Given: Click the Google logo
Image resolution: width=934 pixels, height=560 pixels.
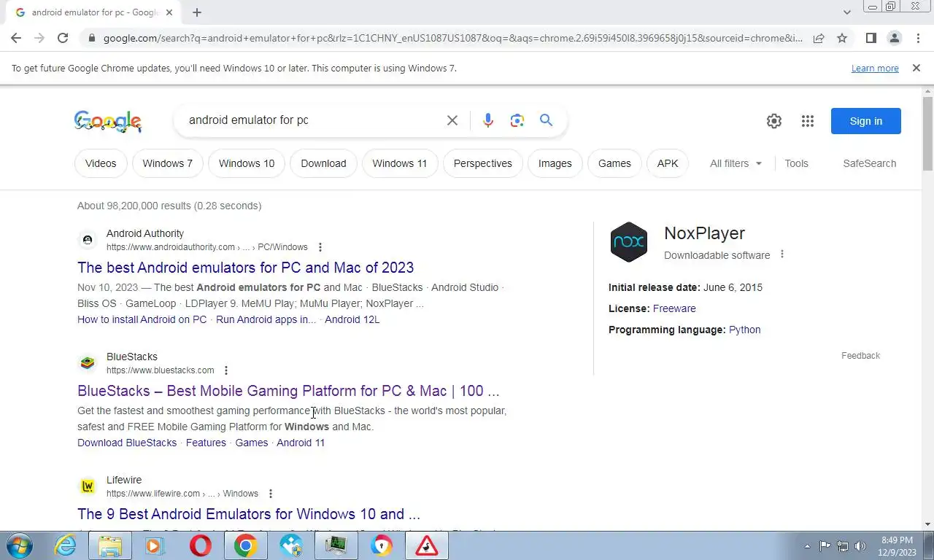Looking at the screenshot, I should (x=108, y=121).
